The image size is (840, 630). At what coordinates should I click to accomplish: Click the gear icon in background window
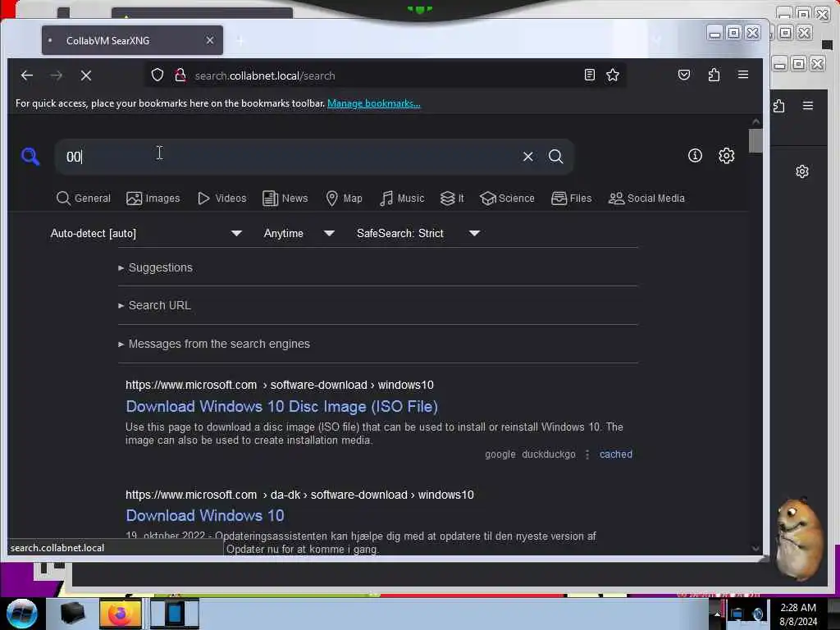click(802, 171)
